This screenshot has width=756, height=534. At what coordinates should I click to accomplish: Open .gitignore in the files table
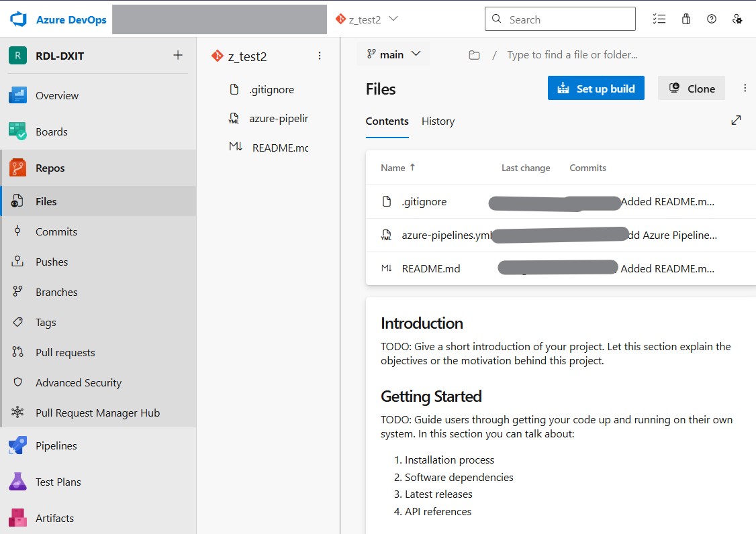[424, 201]
